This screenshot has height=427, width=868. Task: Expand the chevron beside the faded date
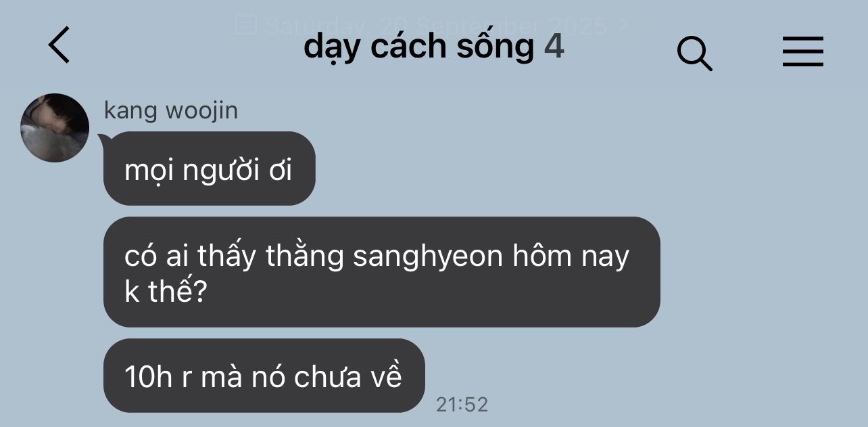pos(623,25)
